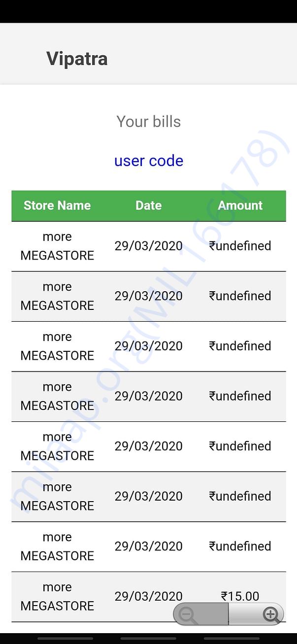Select the Date column header
This screenshot has width=297, height=644.
[x=149, y=205]
